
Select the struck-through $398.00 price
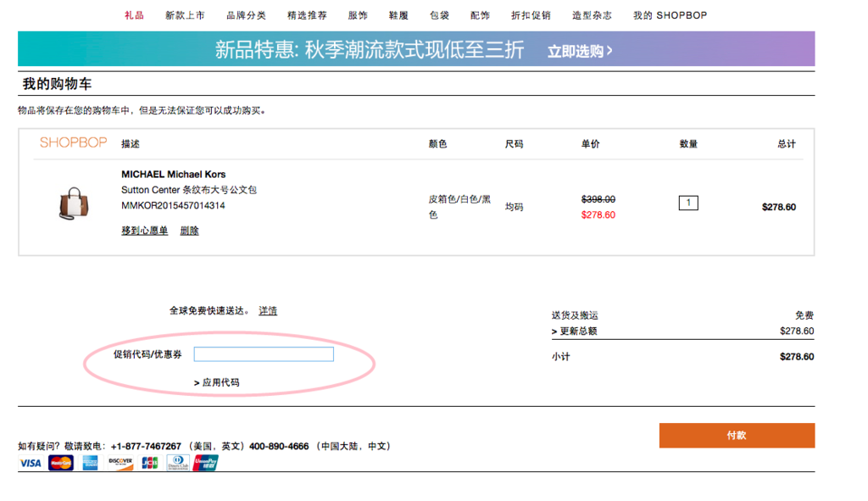tap(598, 199)
